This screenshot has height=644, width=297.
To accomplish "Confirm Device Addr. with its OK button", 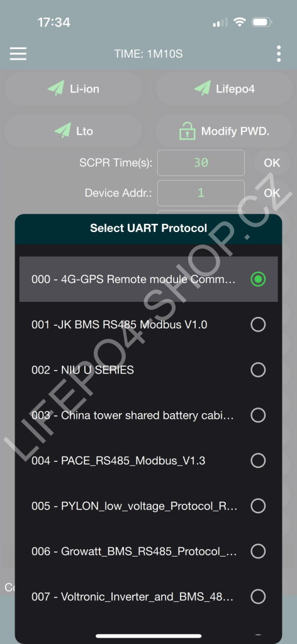I will click(272, 193).
